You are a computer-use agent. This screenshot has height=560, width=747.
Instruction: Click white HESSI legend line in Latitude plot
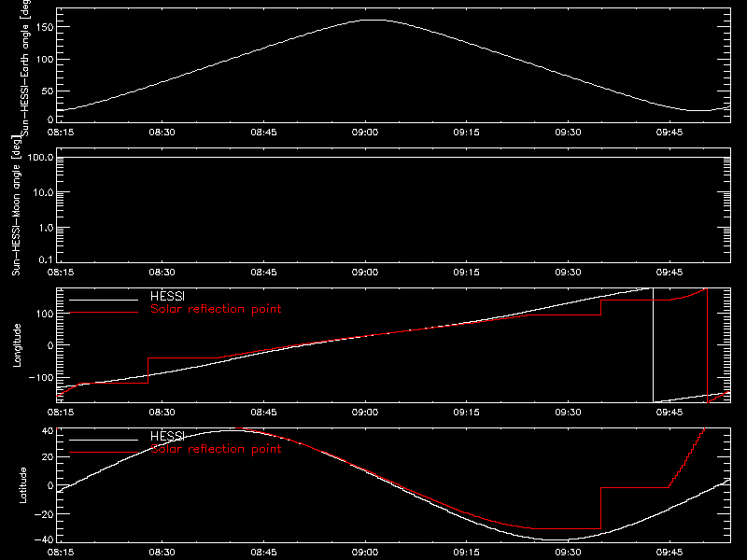click(104, 440)
